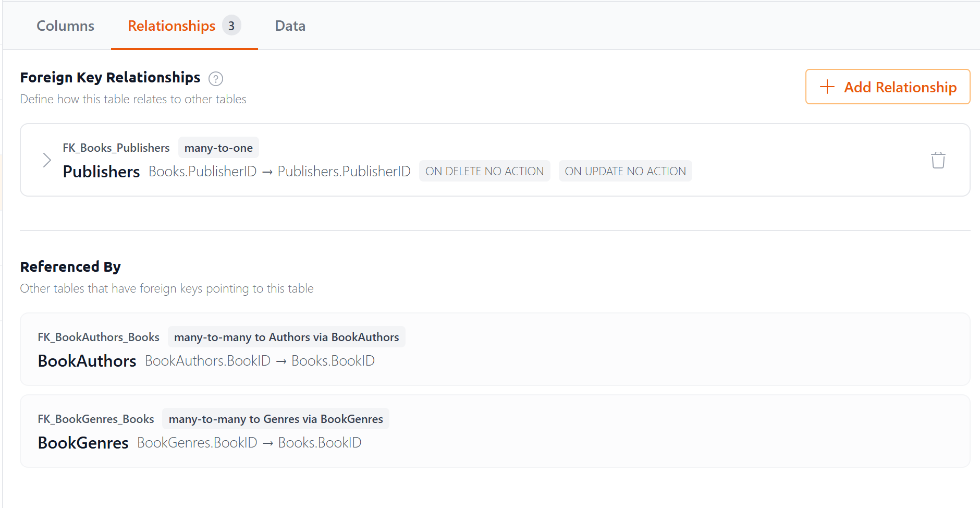980x508 pixels.
Task: Select the ON UPDATE NO ACTION tag
Action: [625, 171]
